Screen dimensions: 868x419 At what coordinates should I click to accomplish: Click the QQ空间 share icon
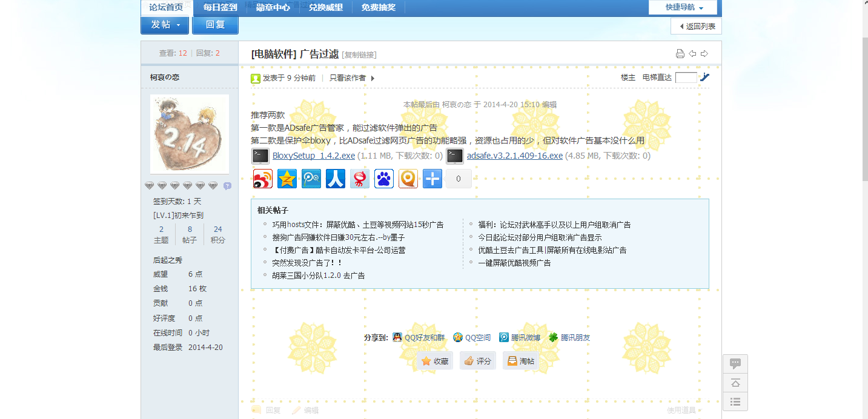(458, 337)
